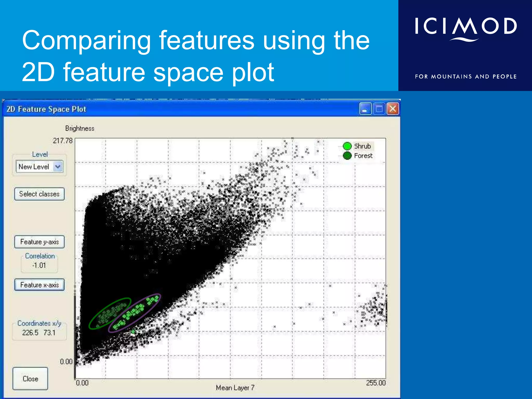Click the Feature y-axis button

coord(39,242)
